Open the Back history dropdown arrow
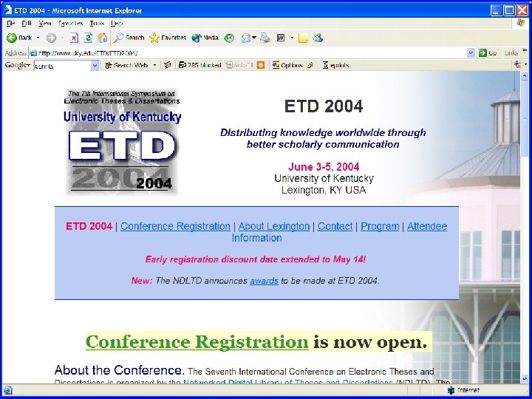Viewport: 532px width, 399px height. pyautogui.click(x=38, y=38)
